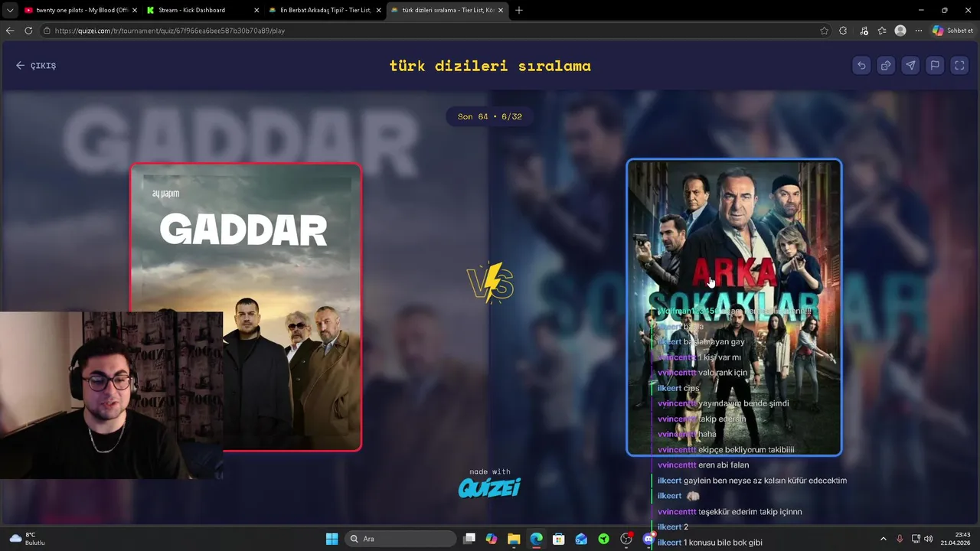Click the quizei.com address bar

429,31
